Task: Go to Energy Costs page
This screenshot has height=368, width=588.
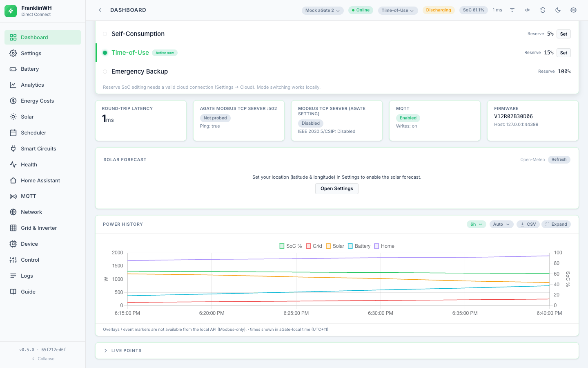Action: coord(42,101)
